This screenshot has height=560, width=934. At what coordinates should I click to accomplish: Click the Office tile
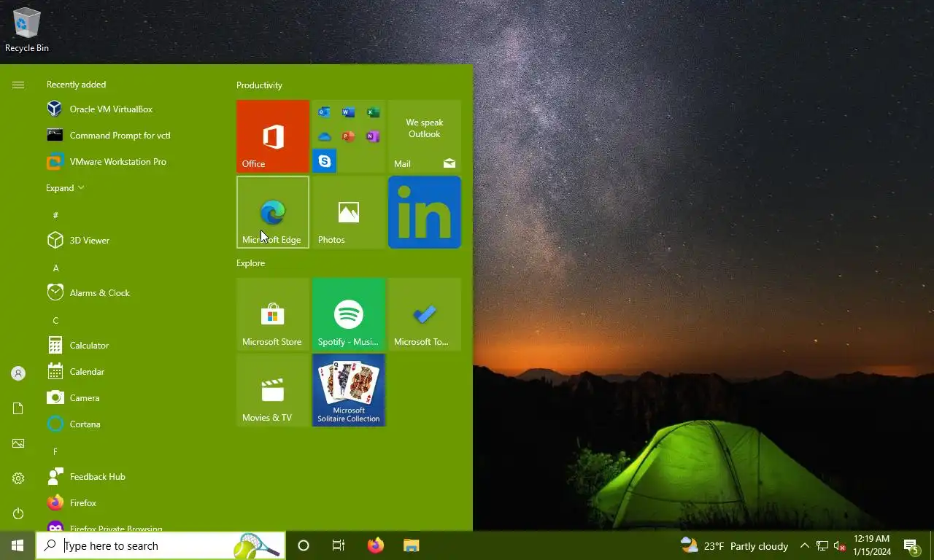coord(273,136)
